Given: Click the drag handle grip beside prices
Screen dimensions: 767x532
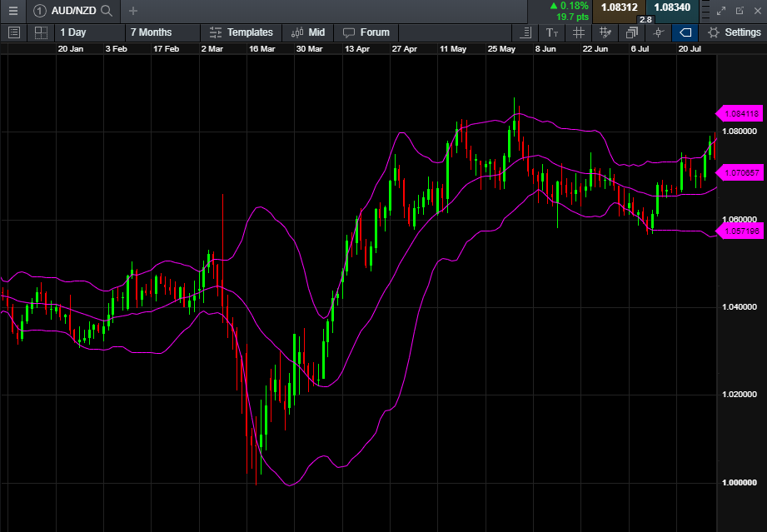Looking at the screenshot, I should pos(705,11).
